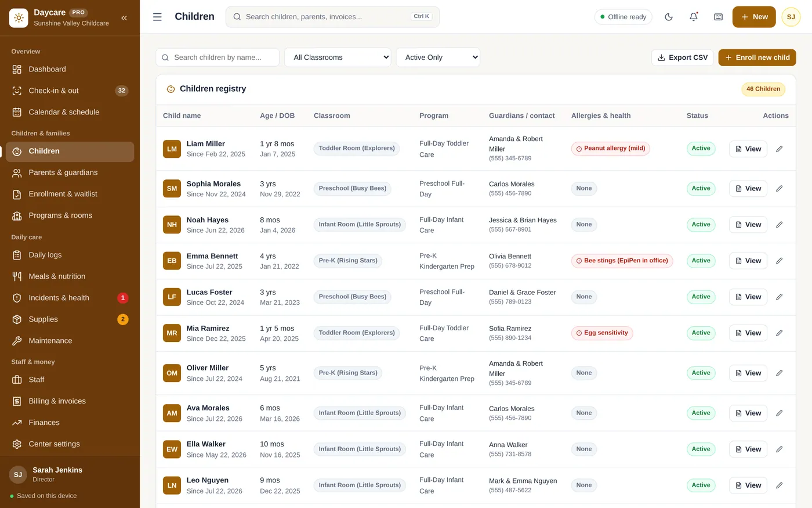Viewport: 812px width, 508px height.
Task: Edit Liam Miller with the pencil icon
Action: click(x=780, y=149)
